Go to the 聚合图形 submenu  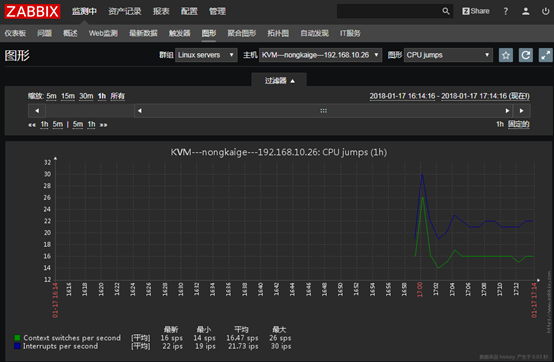242,33
